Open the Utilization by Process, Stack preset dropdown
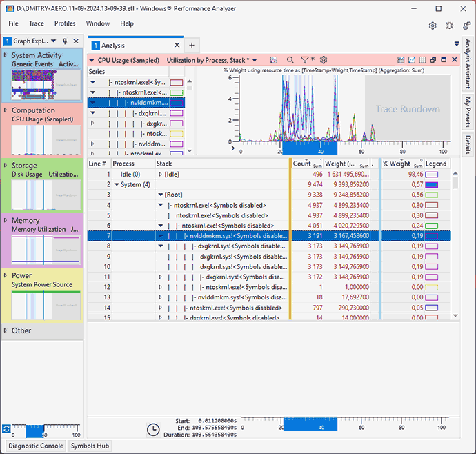476x454 pixels. click(x=255, y=61)
